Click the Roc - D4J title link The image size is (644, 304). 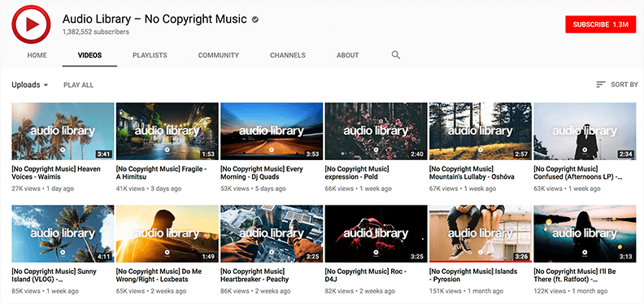(x=366, y=276)
